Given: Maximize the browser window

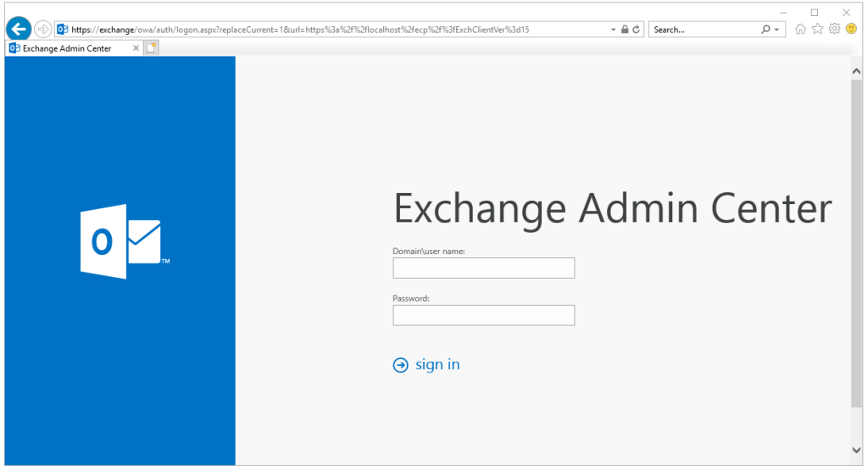Looking at the screenshot, I should pyautogui.click(x=815, y=13).
